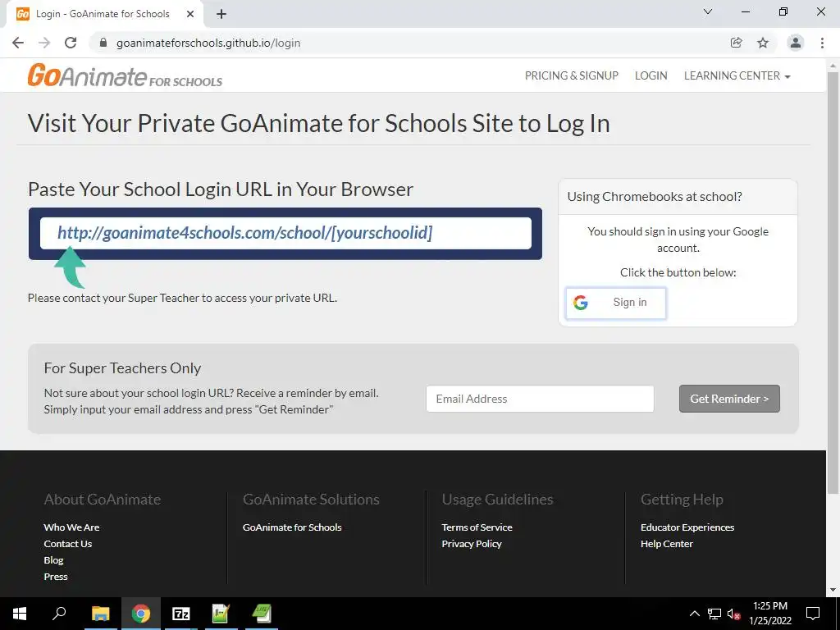Open 7-Zip from the taskbar
The height and width of the screenshot is (630, 840).
tap(181, 614)
